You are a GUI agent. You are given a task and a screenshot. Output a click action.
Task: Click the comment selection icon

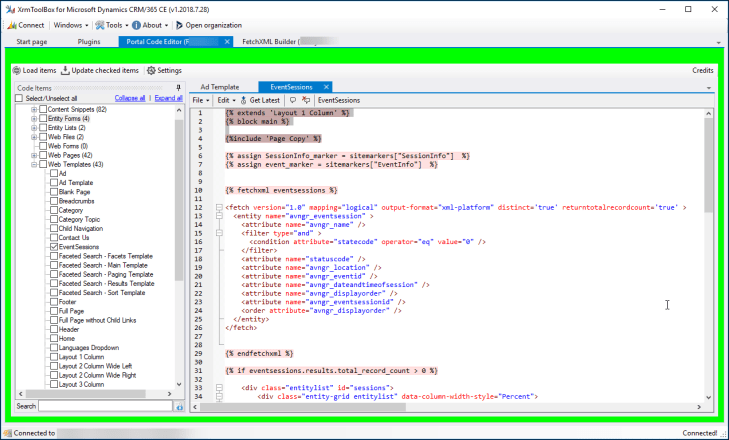292,100
